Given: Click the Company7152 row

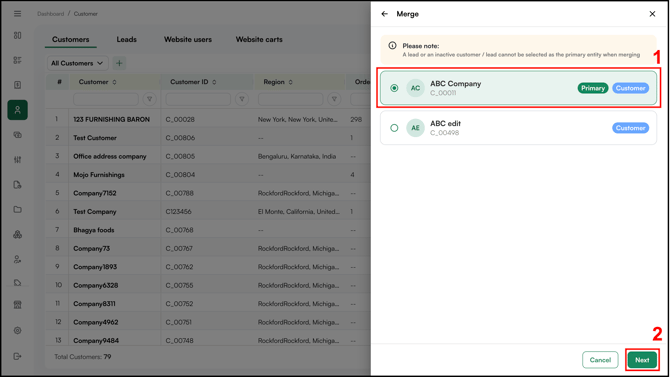Looking at the screenshot, I should click(x=208, y=193).
